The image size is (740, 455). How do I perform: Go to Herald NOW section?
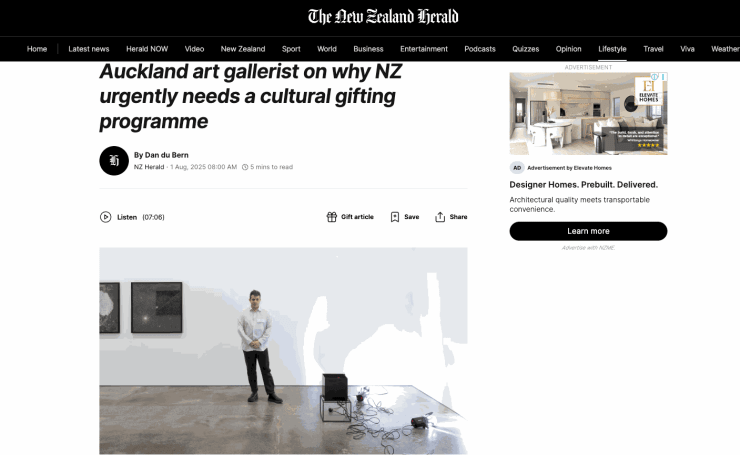pyautogui.click(x=147, y=49)
